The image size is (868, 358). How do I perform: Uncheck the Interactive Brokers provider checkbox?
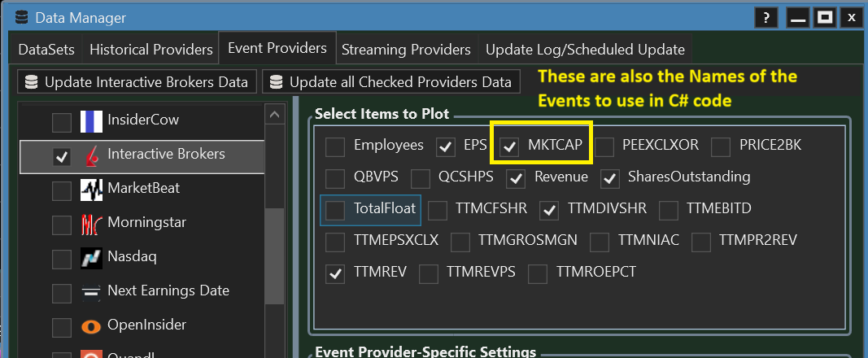(x=62, y=156)
